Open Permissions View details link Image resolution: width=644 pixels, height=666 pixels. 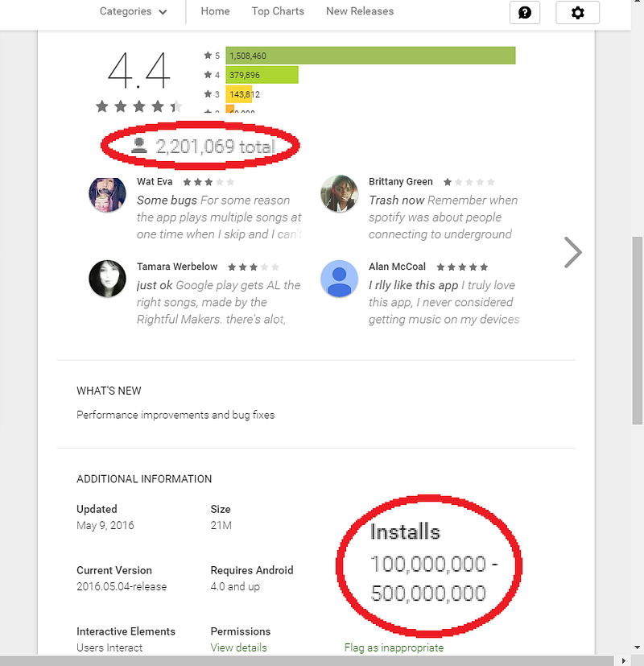[238, 647]
